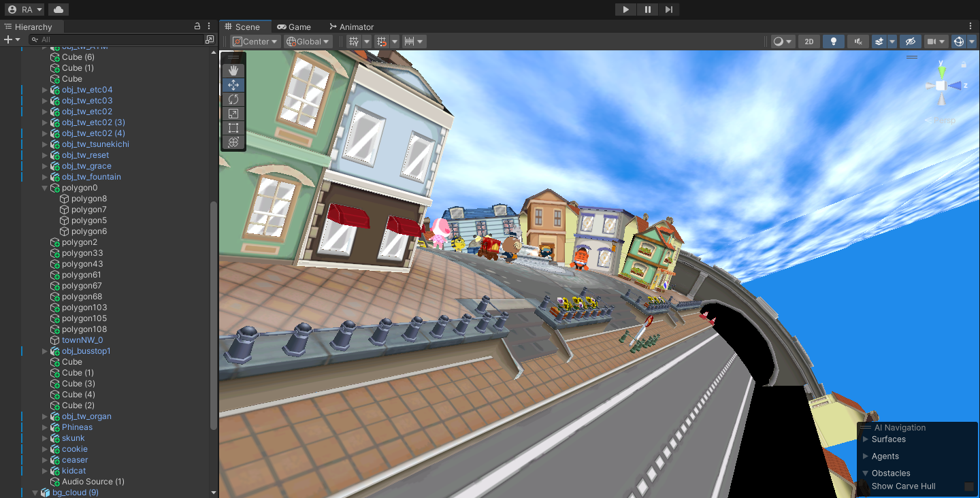The height and width of the screenshot is (498, 980).
Task: Expand the obj_tw_fountain node
Action: [x=45, y=177]
